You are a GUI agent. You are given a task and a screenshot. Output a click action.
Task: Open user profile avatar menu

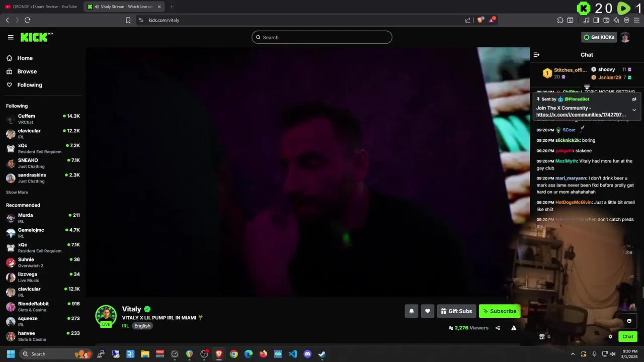tap(625, 37)
